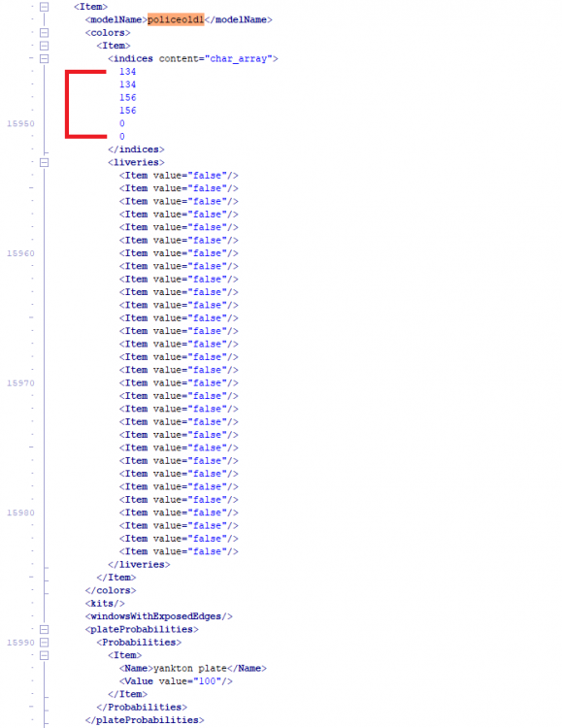Collapse the Item fold below colors
562x728 pixels.
coord(44,46)
